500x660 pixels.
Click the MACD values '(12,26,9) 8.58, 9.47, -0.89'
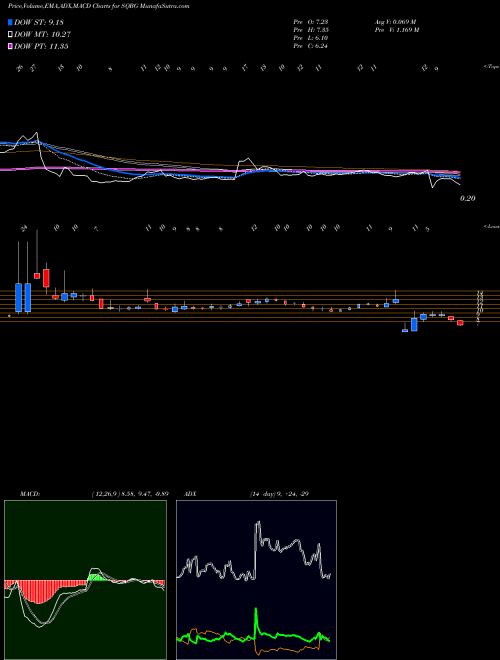[130, 494]
